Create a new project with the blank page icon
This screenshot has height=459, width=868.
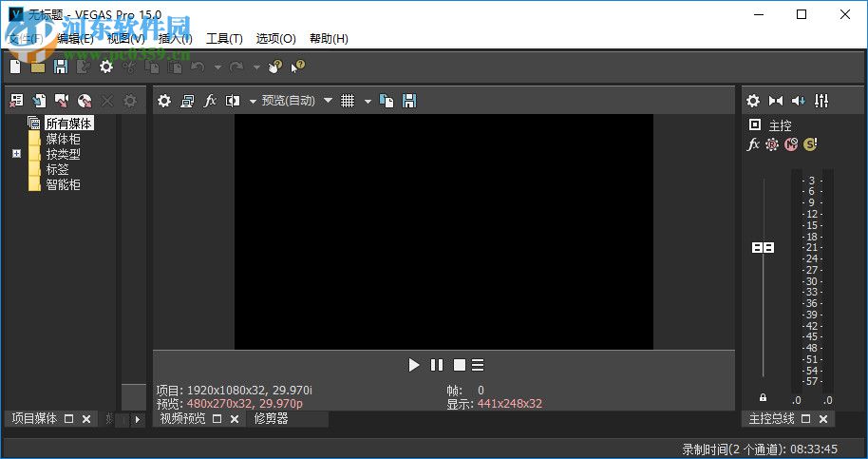tap(15, 67)
